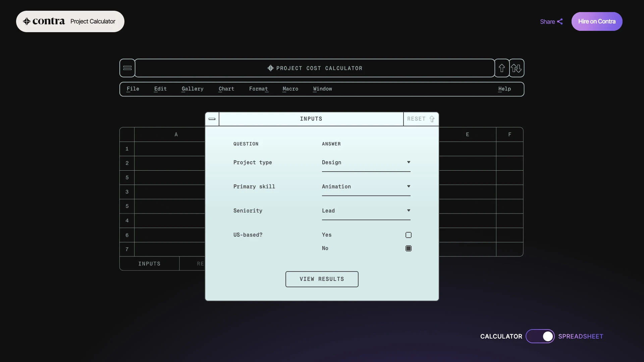The image size is (644, 362).
Task: Click the upload/export arrow icon
Action: tap(502, 68)
